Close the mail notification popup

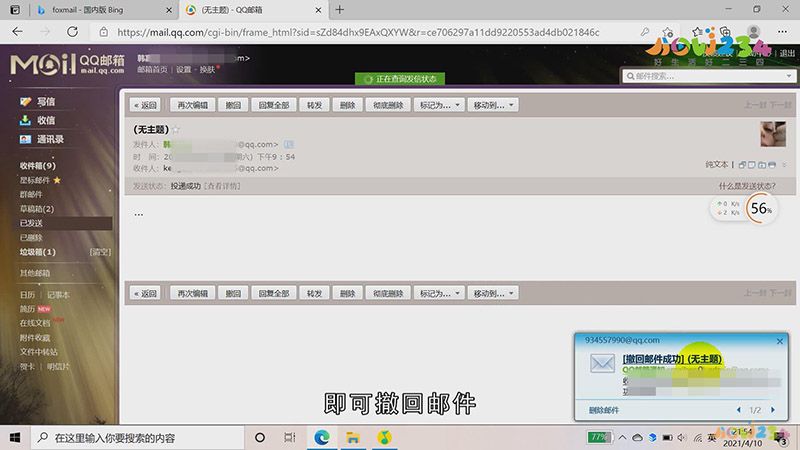point(780,341)
